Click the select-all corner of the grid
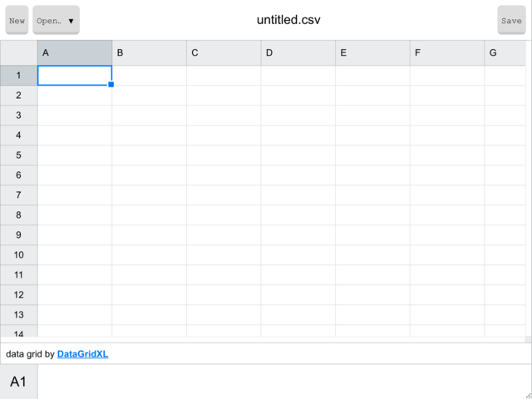 (18, 53)
